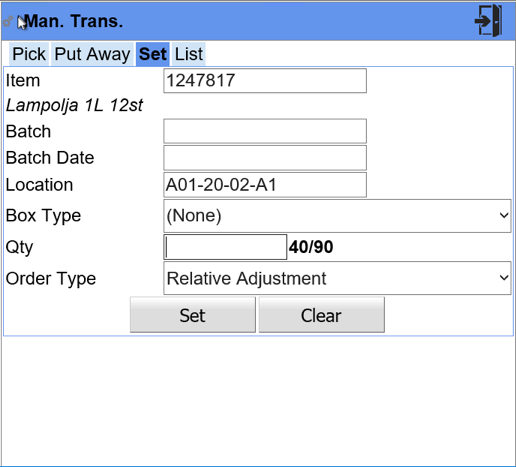Click the Order Type label
The width and height of the screenshot is (516, 467).
(51, 279)
